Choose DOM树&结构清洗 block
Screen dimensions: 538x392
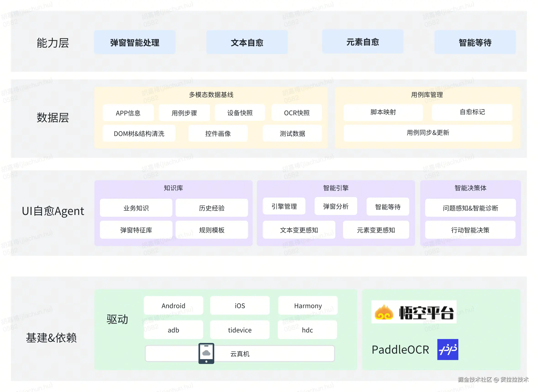pyautogui.click(x=139, y=133)
